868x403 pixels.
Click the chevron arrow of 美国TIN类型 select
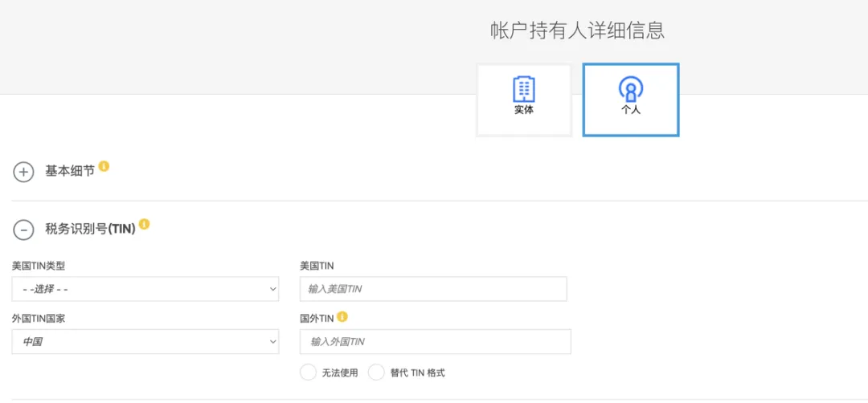click(272, 289)
